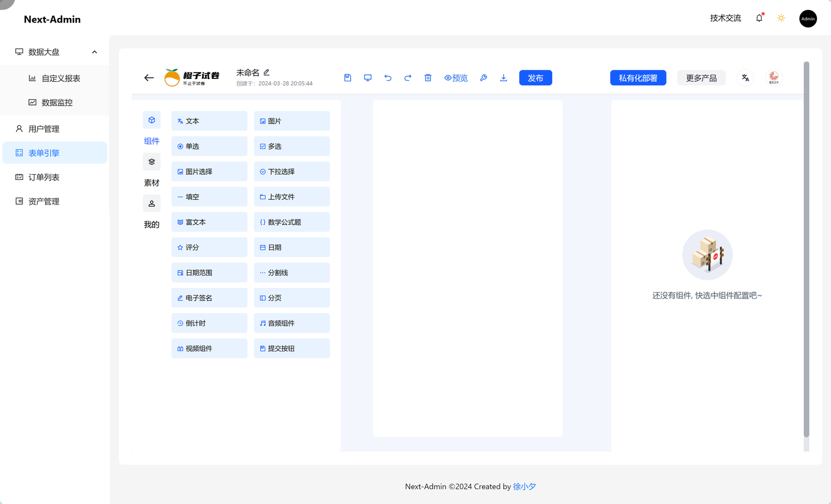Switch interface language via the translate icon
831x504 pixels.
point(745,77)
